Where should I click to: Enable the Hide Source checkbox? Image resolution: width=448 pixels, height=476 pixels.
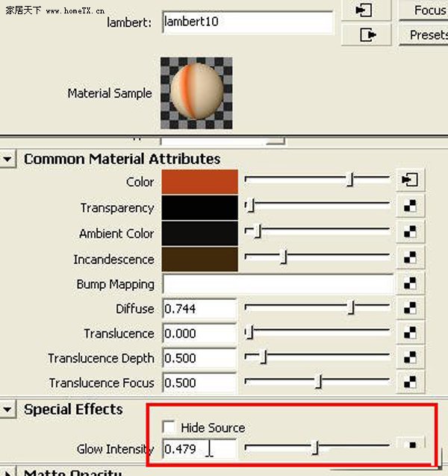169,427
